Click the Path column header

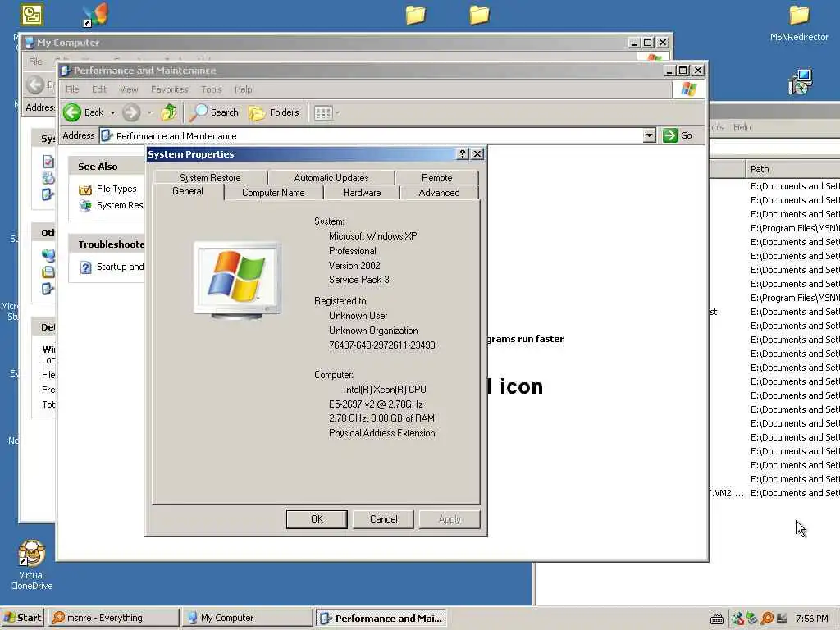[x=793, y=169]
